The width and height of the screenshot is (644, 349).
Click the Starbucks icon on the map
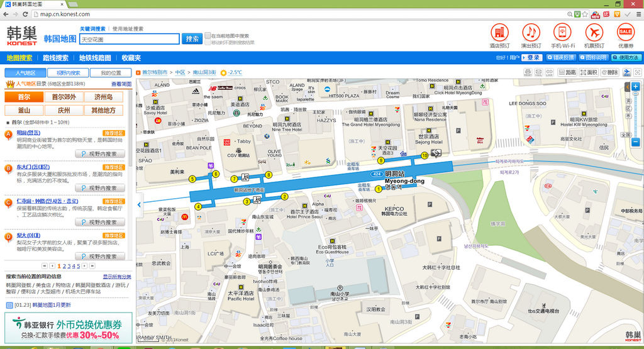coord(236,113)
